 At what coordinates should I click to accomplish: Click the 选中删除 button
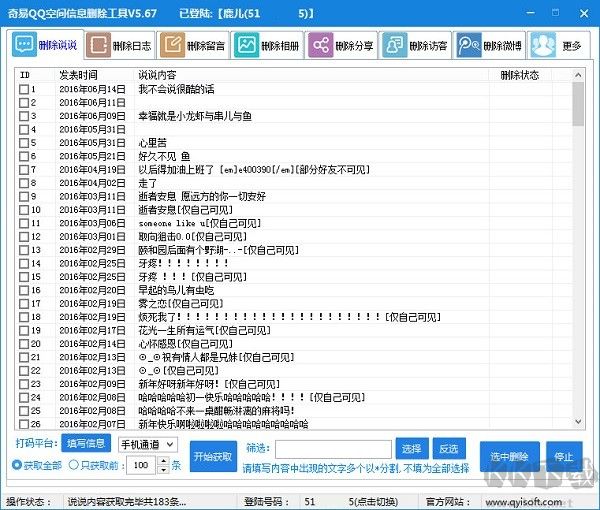(509, 456)
